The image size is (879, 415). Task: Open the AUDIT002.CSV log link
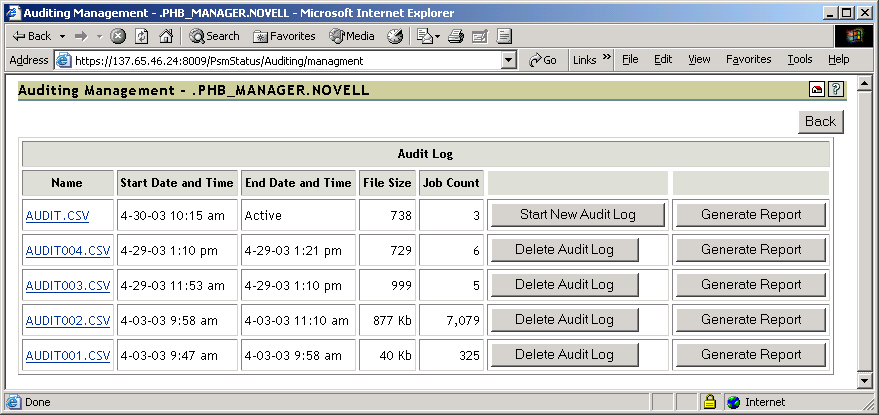(68, 320)
